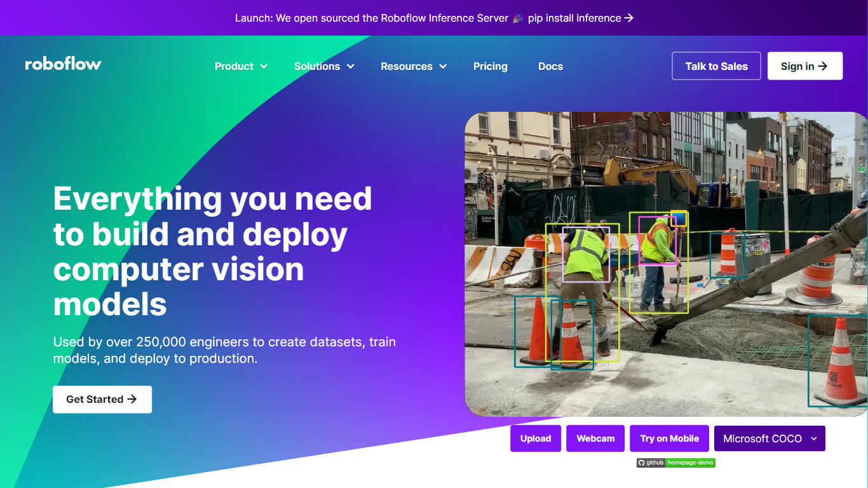Screen dimensions: 868x488
Task: Click the party popper emoji in banner
Action: pyautogui.click(x=519, y=18)
